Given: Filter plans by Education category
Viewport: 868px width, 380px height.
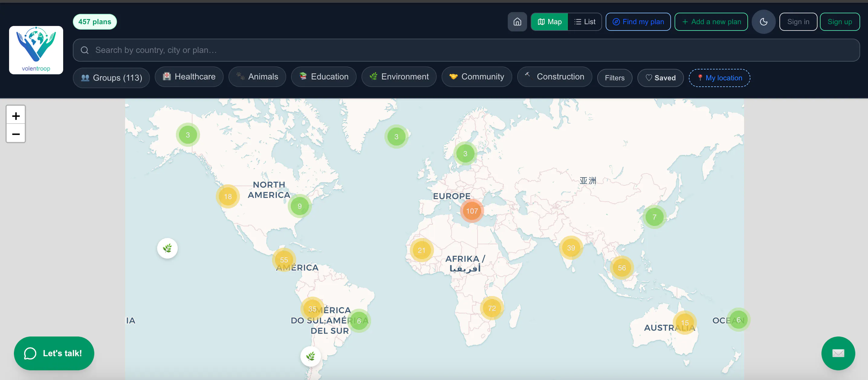Looking at the screenshot, I should pos(323,77).
